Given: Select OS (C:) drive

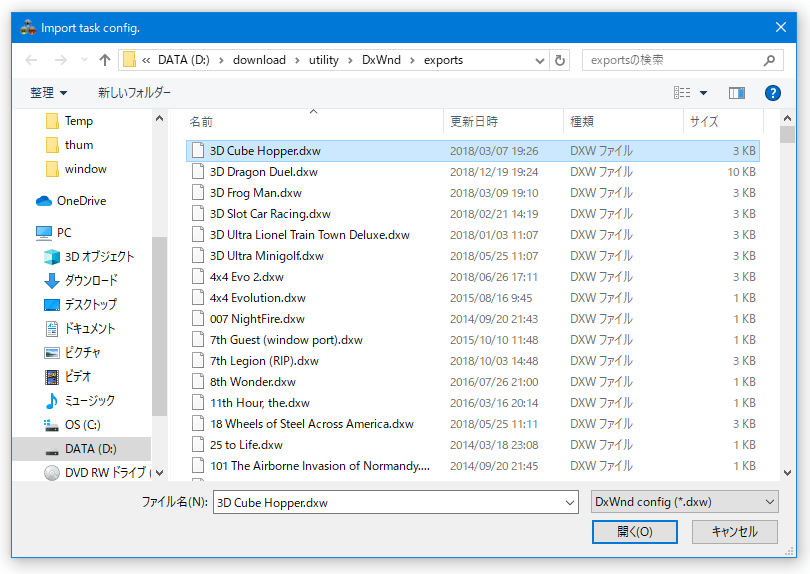Looking at the screenshot, I should (82, 425).
